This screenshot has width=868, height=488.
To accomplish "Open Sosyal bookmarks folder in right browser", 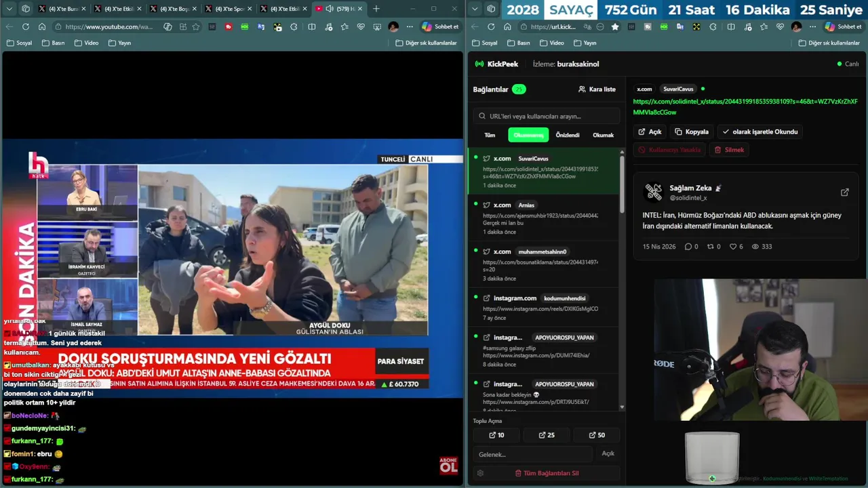I will 485,43.
